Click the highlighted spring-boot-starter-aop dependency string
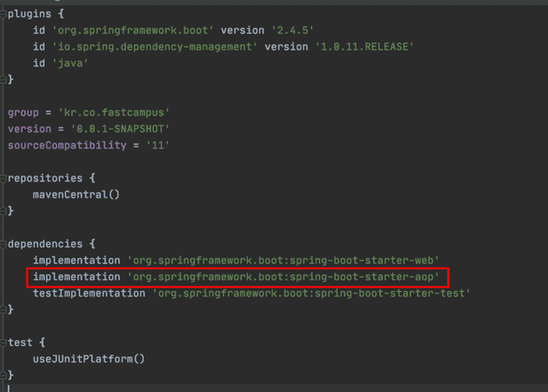 [x=287, y=277]
